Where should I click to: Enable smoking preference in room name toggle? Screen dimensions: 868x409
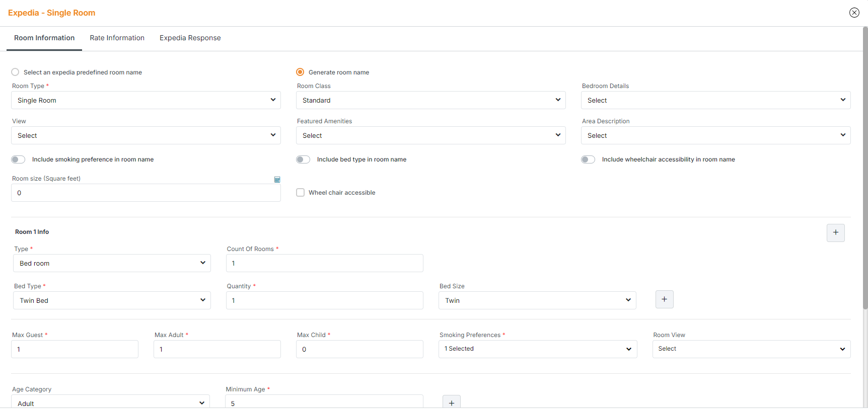point(18,159)
